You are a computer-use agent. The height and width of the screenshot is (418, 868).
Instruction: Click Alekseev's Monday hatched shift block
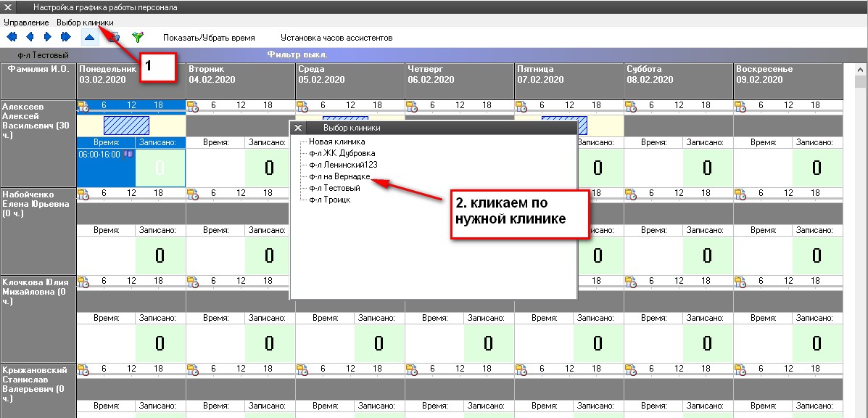[126, 126]
